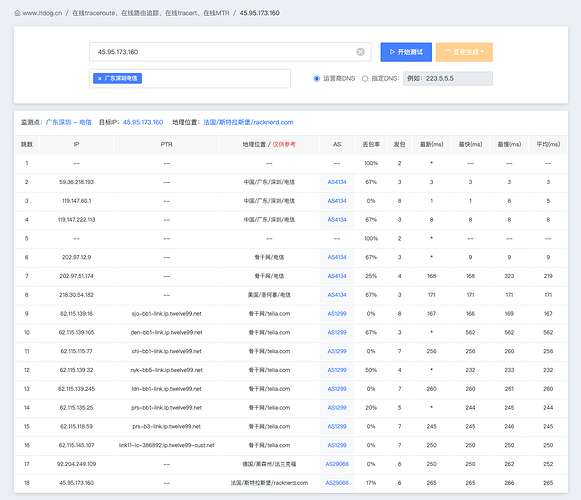
Task: Open the monitoring node selector box
Action: (190, 79)
